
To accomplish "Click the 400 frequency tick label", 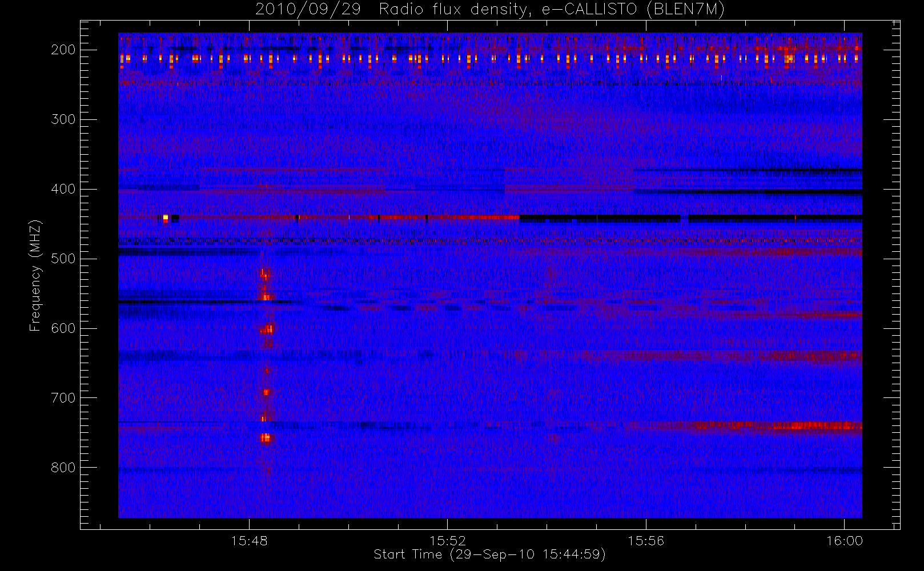I will (63, 189).
